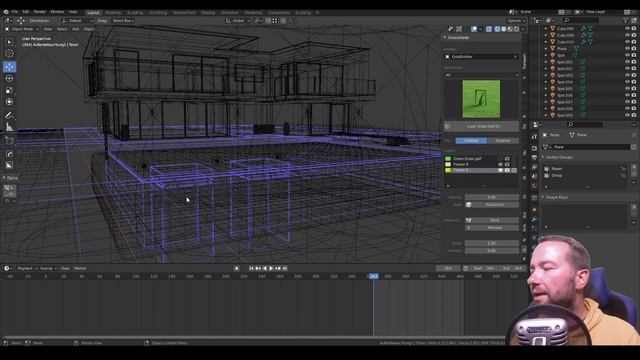The height and width of the screenshot is (360, 640).
Task: Open the viewport Add menu
Action: [76, 29]
